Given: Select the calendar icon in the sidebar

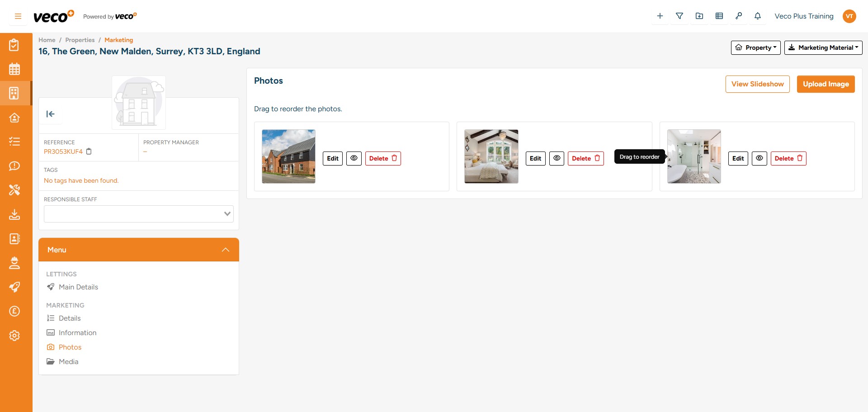Looking at the screenshot, I should pos(15,69).
